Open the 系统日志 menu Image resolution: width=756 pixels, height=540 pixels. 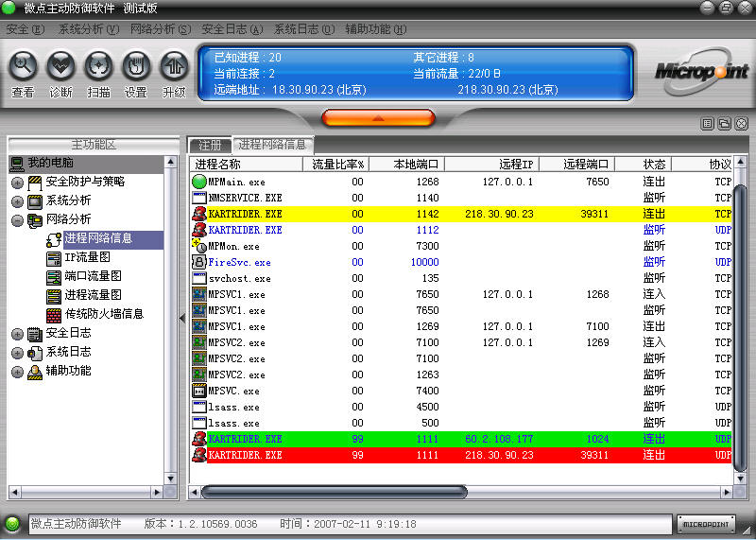pos(304,29)
